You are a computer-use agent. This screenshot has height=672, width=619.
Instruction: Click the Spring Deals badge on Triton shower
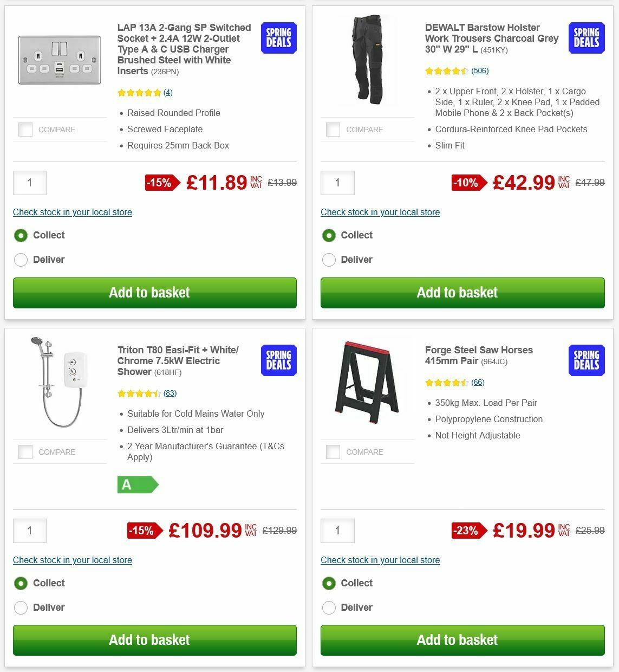coord(278,360)
